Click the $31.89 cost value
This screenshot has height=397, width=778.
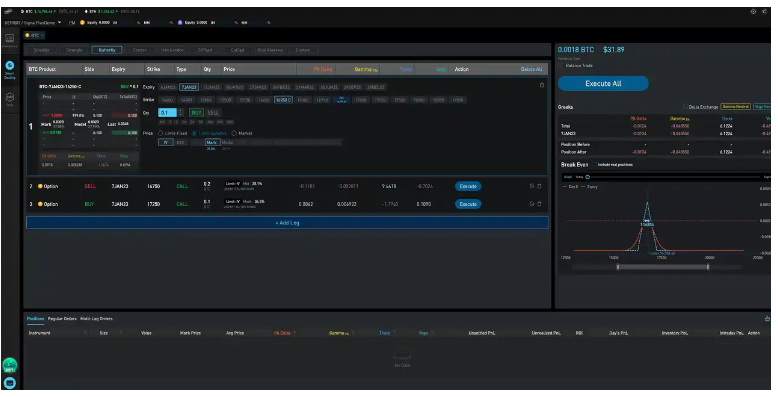click(614, 50)
